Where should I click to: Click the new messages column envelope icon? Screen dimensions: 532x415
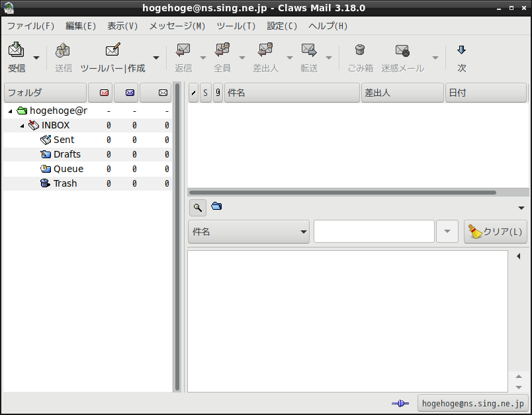pos(104,93)
